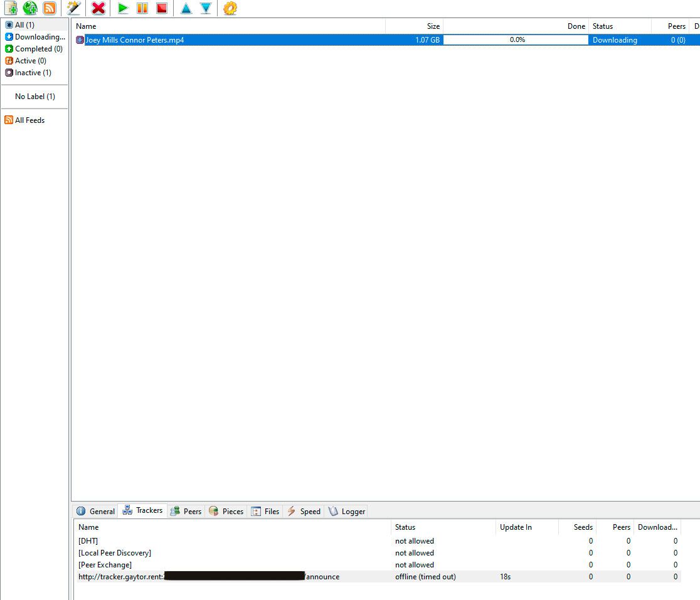Switch to the Speed tab
Screen dimensions: 700x600
pos(304,511)
